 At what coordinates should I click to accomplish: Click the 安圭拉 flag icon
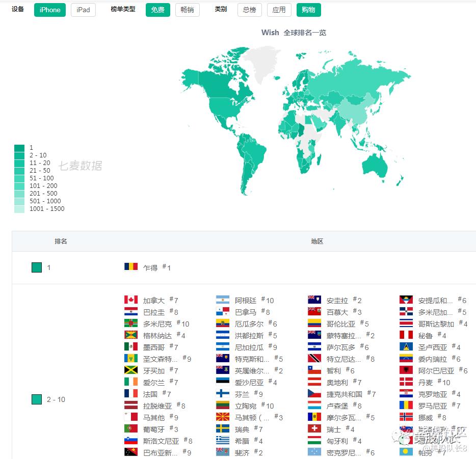point(314,300)
